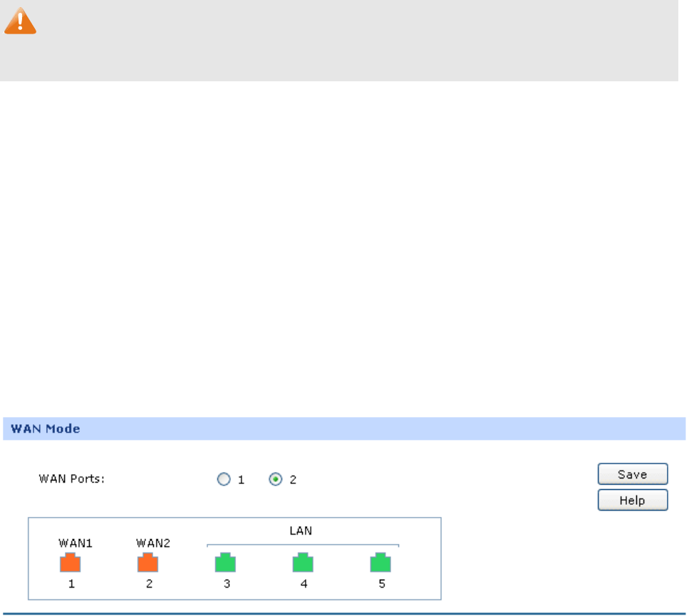
Task: Click the WAN Mode section header
Action: tap(344, 428)
